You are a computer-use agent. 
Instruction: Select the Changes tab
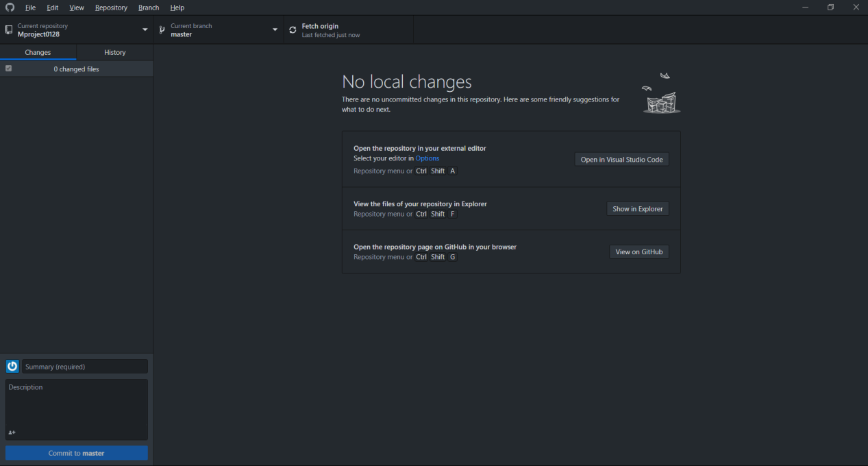(38, 53)
